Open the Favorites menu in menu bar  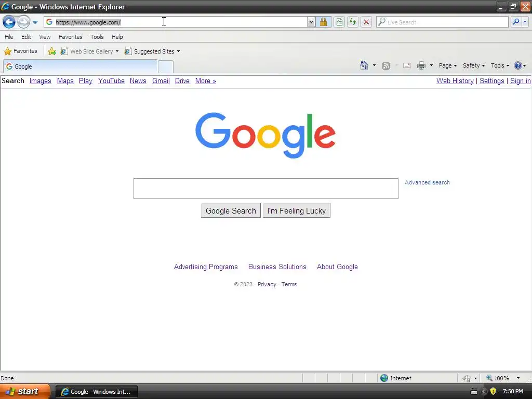(x=71, y=37)
